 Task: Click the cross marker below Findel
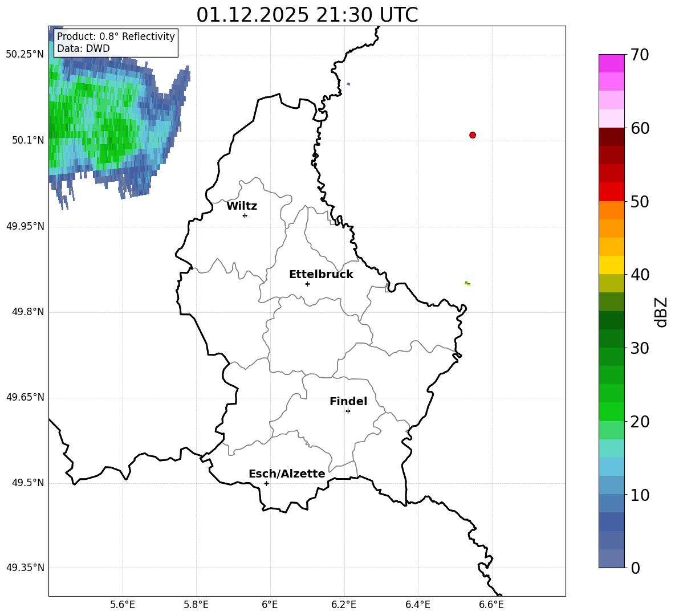click(348, 411)
